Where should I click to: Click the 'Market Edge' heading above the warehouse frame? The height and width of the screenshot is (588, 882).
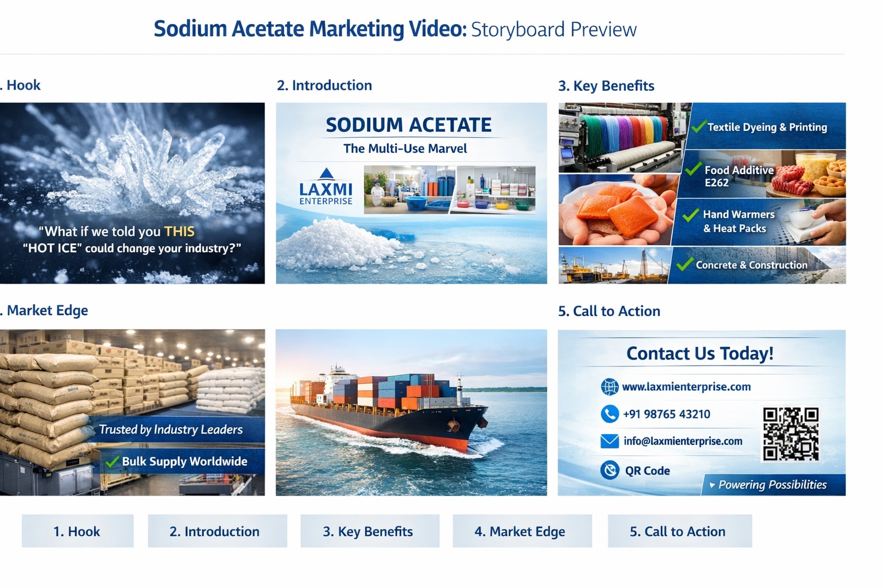(47, 311)
